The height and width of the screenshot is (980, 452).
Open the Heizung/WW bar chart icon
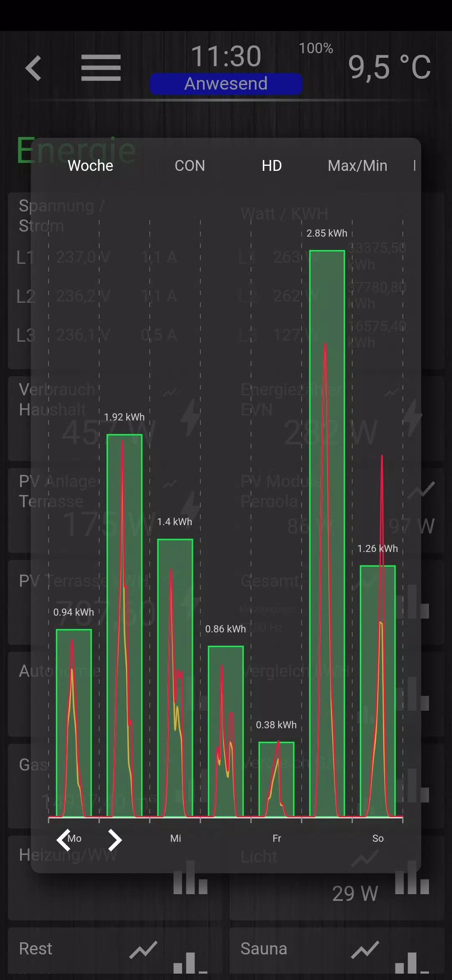coord(190,878)
